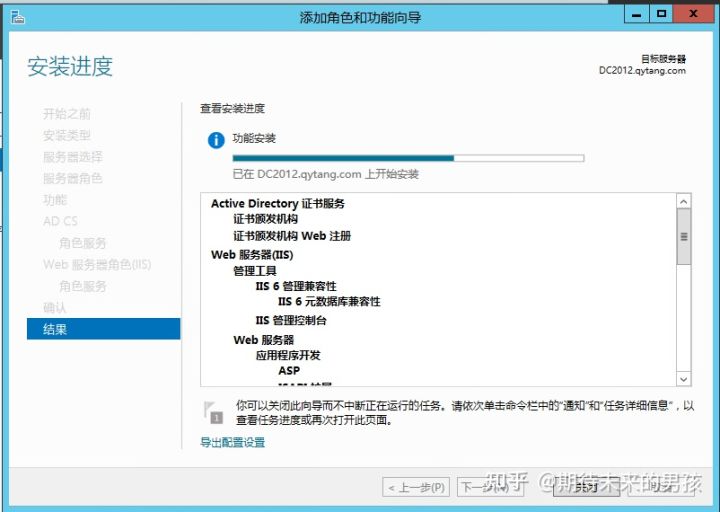The image size is (720, 512).
Task: Select the AD CS step
Action: 60,221
